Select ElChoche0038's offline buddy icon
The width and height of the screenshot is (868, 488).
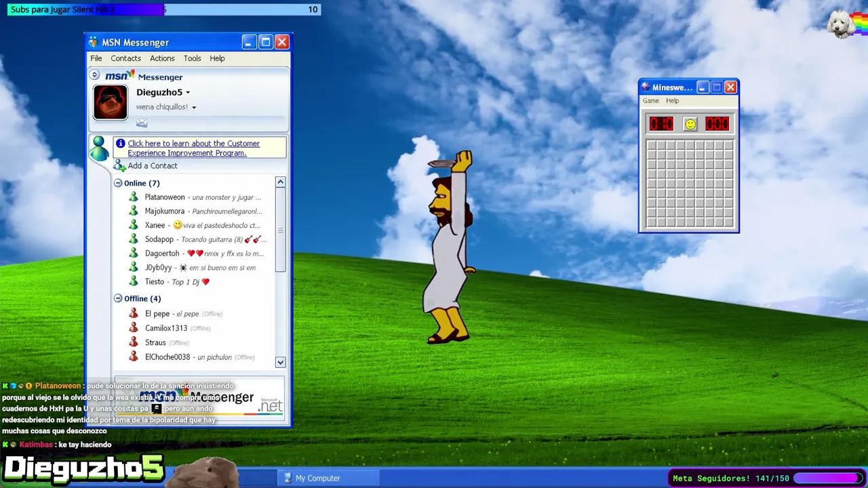click(134, 357)
